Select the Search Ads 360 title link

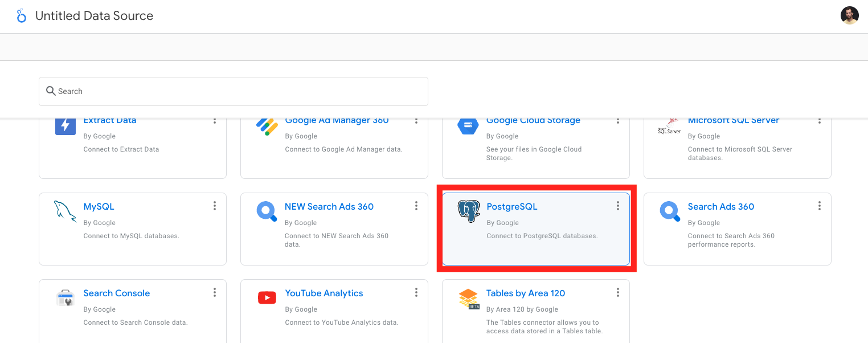[720, 207]
